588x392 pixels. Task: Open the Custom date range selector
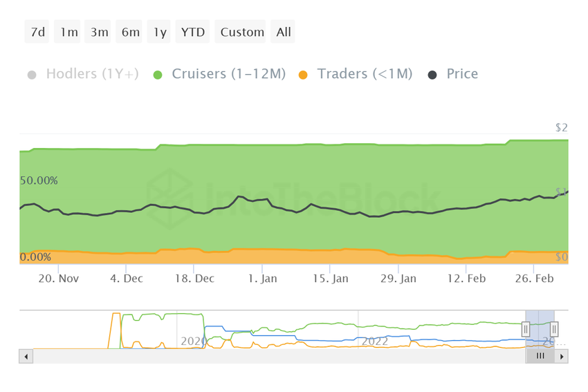(240, 32)
